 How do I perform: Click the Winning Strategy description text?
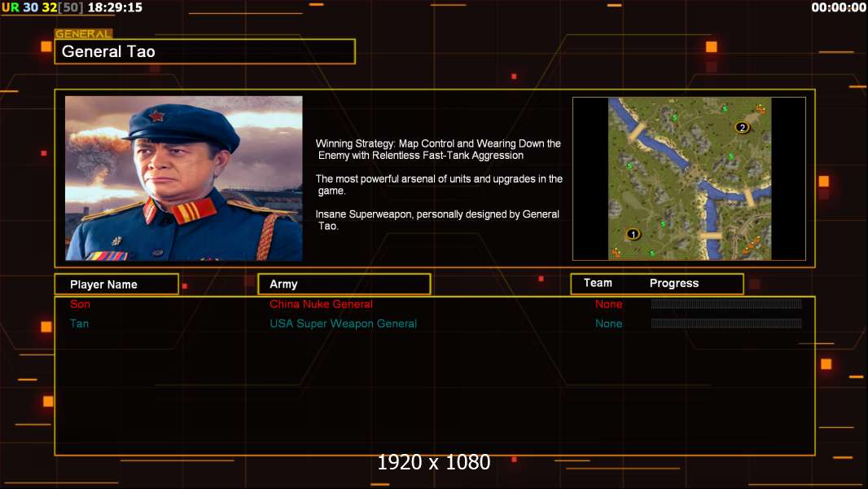(x=438, y=149)
